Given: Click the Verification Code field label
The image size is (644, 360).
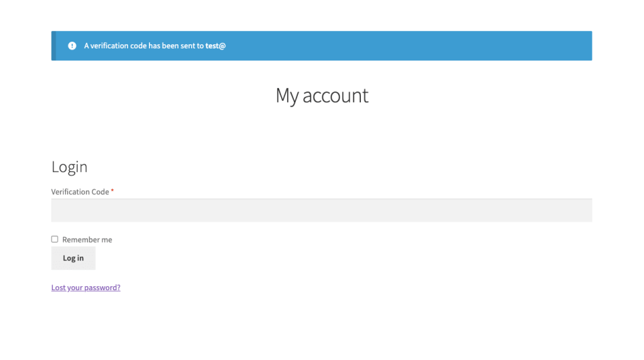Looking at the screenshot, I should [x=80, y=191].
